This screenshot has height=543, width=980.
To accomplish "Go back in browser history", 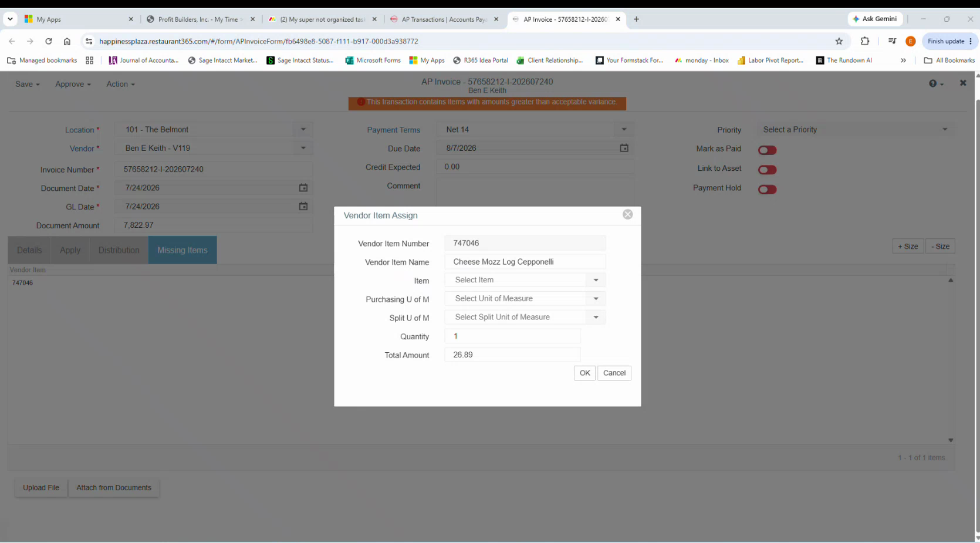I will [12, 41].
